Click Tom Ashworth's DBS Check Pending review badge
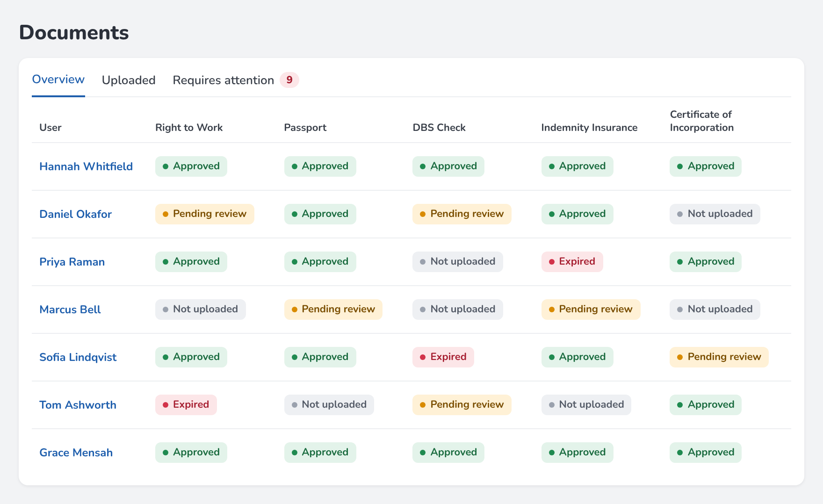 (x=462, y=405)
